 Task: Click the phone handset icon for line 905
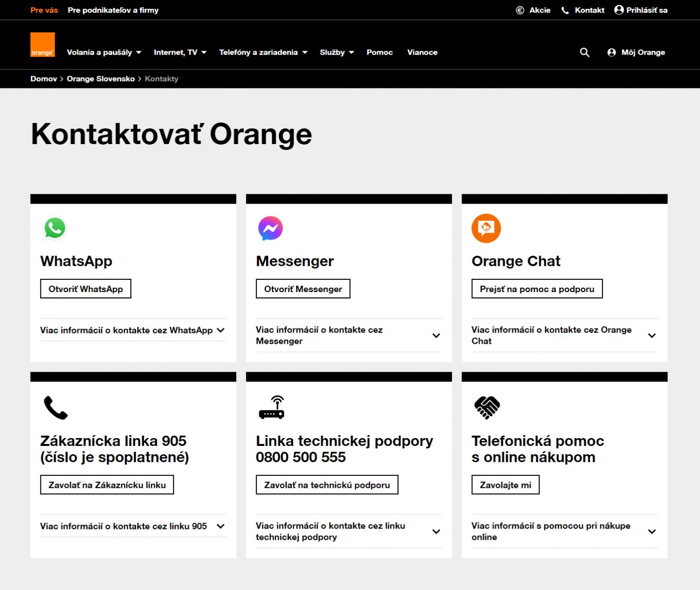56,408
